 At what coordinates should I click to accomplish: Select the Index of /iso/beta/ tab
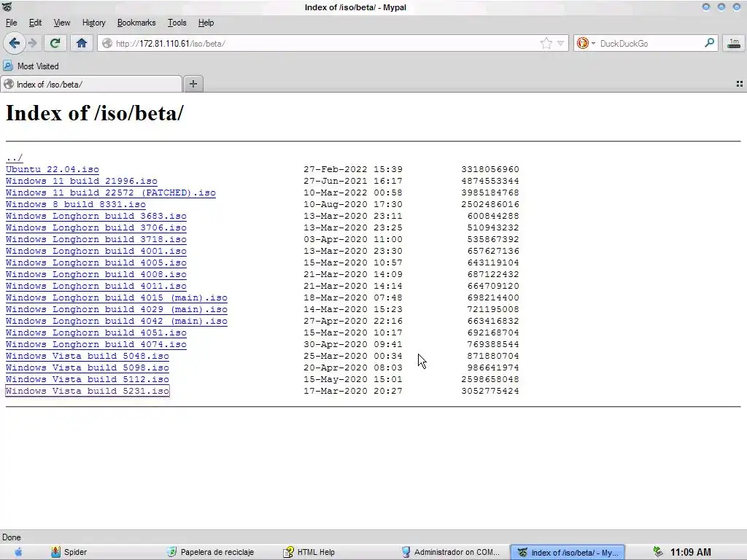tap(91, 85)
